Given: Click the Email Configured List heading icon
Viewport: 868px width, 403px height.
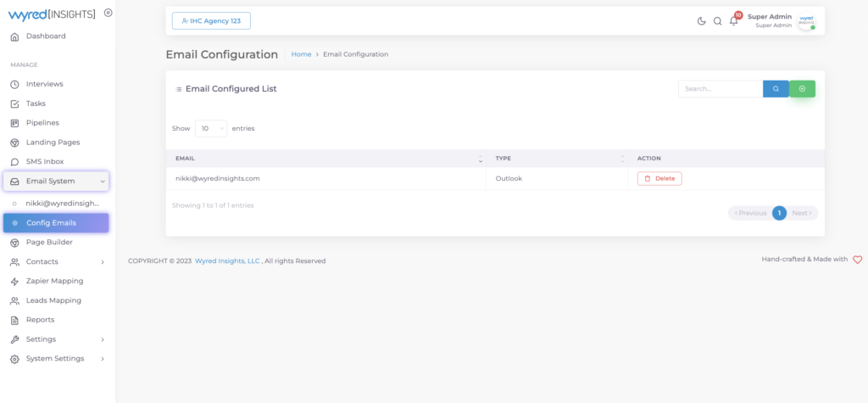Looking at the screenshot, I should (178, 89).
